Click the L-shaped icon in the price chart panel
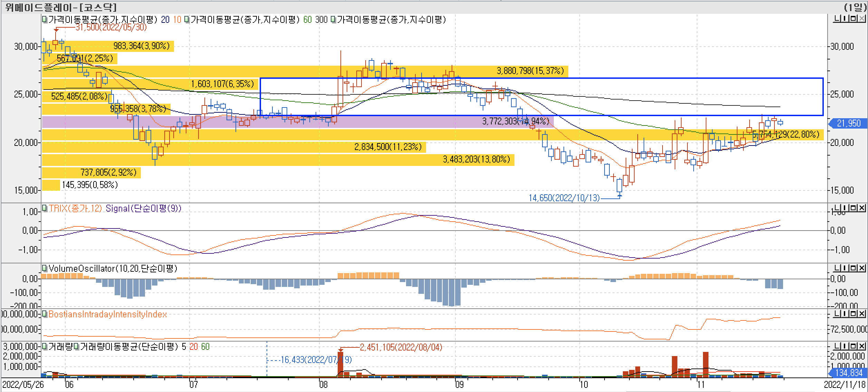Screen dimensions: 868x392 [x=836, y=19]
